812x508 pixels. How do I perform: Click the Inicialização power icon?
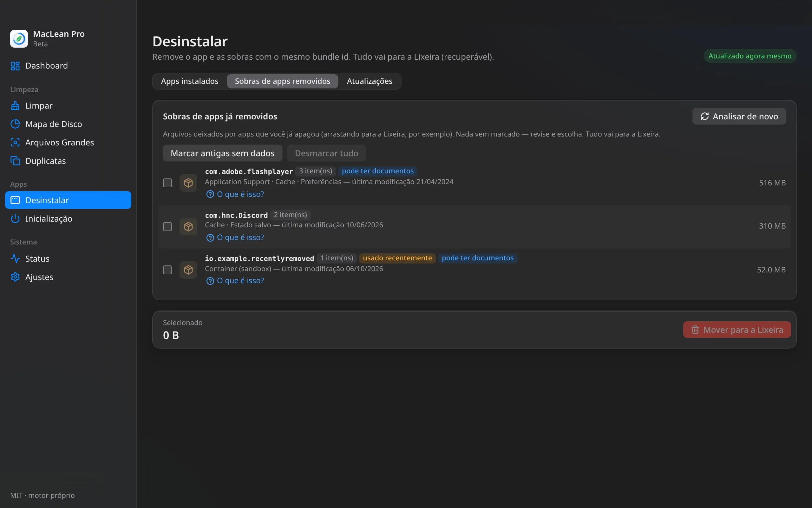point(15,219)
